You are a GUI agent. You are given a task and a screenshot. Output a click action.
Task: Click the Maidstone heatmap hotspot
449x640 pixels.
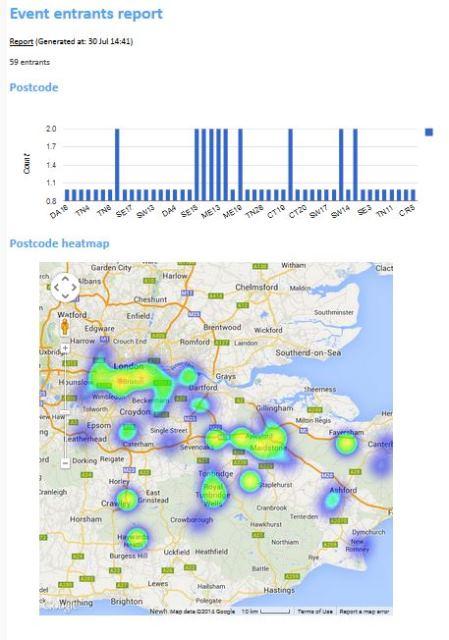click(265, 439)
